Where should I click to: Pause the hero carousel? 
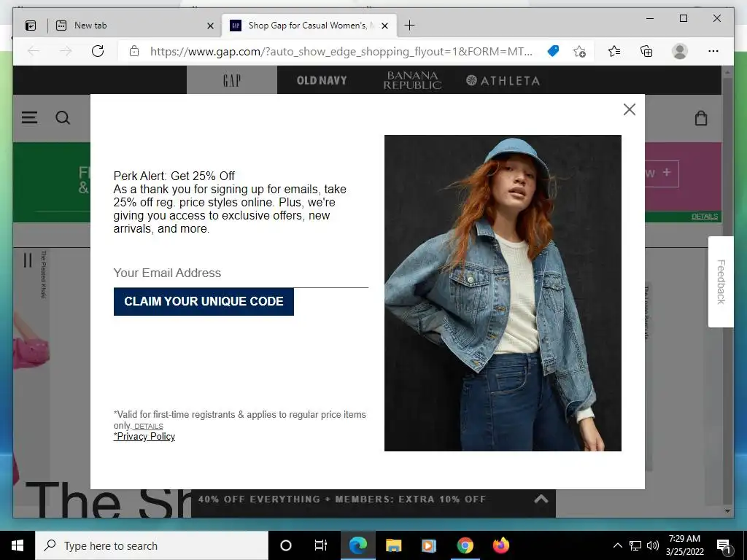(28, 260)
